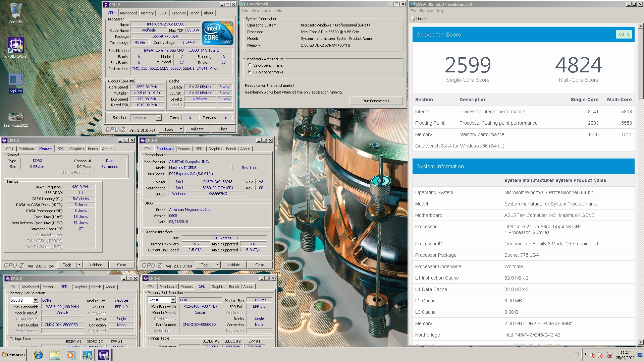The height and width of the screenshot is (362, 644).
Task: Open Windows Explorer from the taskbar
Action: pos(55,355)
